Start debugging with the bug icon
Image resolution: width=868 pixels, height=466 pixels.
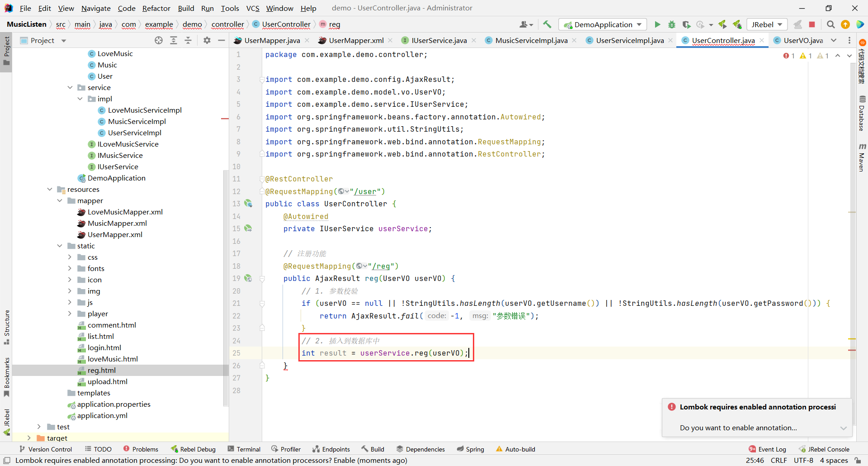click(x=672, y=24)
